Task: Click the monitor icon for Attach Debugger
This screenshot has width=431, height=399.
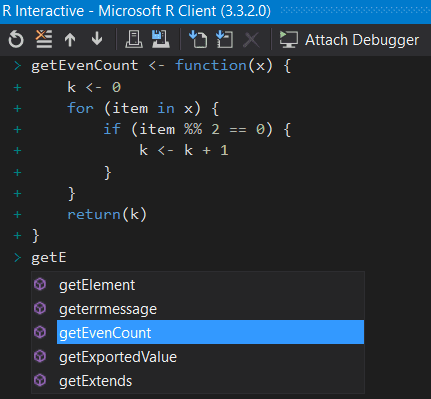Action: (288, 40)
